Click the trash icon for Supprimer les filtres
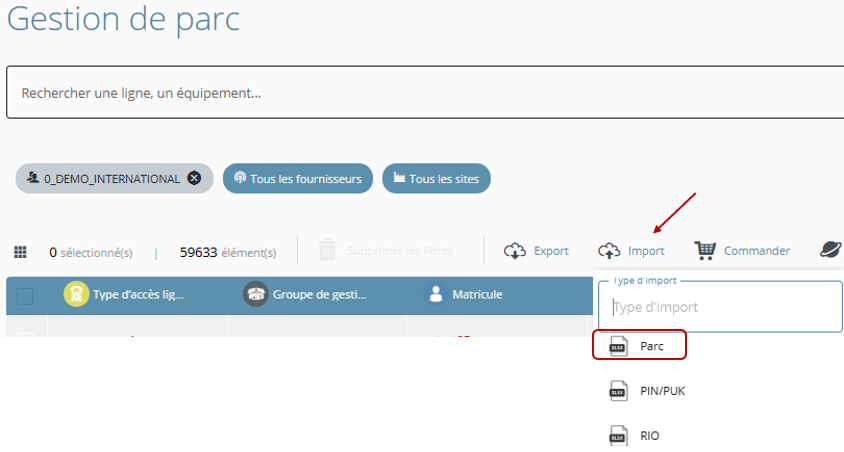The height and width of the screenshot is (452, 844). pyautogui.click(x=327, y=250)
